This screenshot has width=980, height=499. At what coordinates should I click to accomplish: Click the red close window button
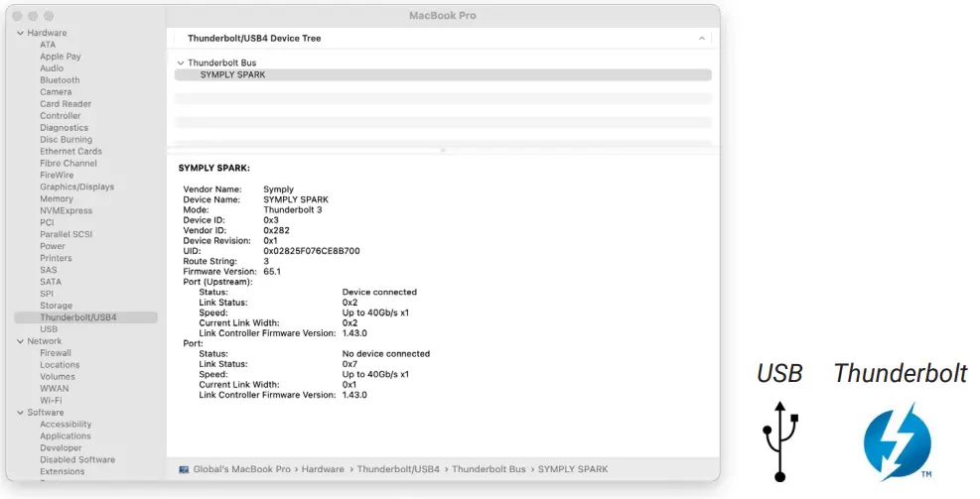point(18,16)
